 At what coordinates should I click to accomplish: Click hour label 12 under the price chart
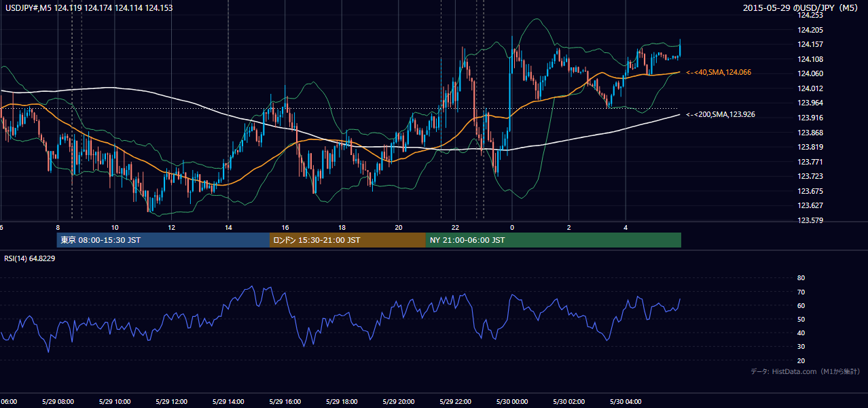click(x=172, y=227)
